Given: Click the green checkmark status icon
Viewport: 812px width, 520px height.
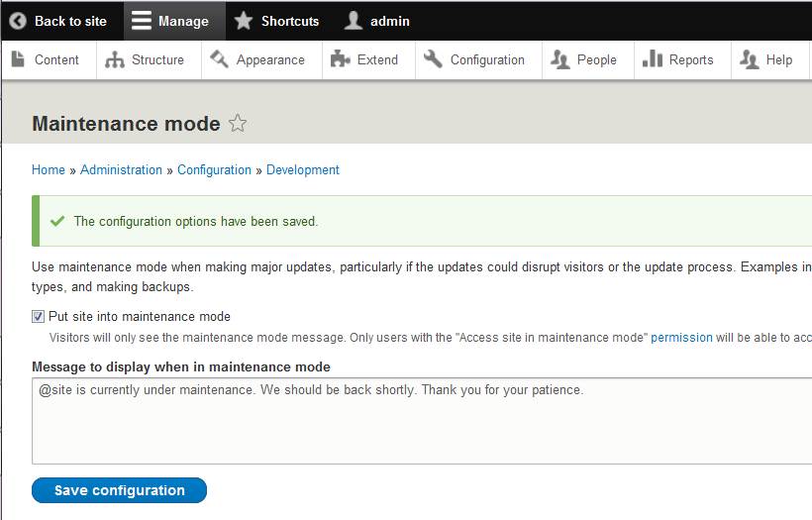Looking at the screenshot, I should coord(57,221).
